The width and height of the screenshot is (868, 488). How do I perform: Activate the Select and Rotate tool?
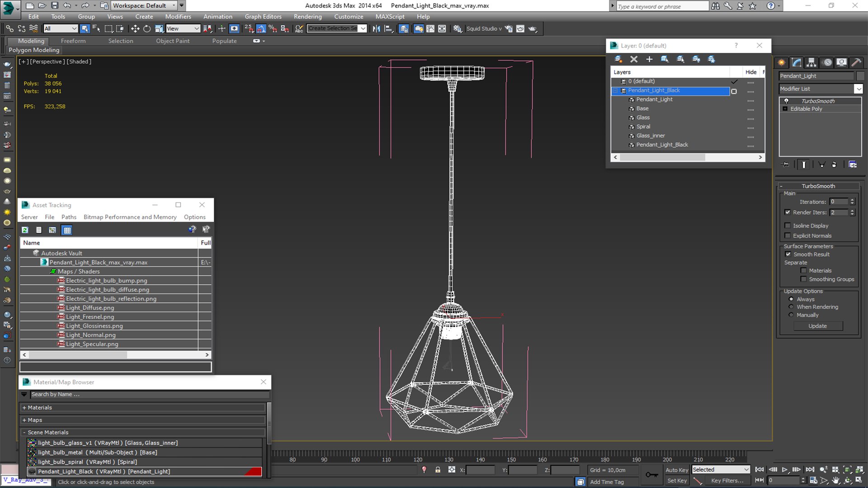146,28
